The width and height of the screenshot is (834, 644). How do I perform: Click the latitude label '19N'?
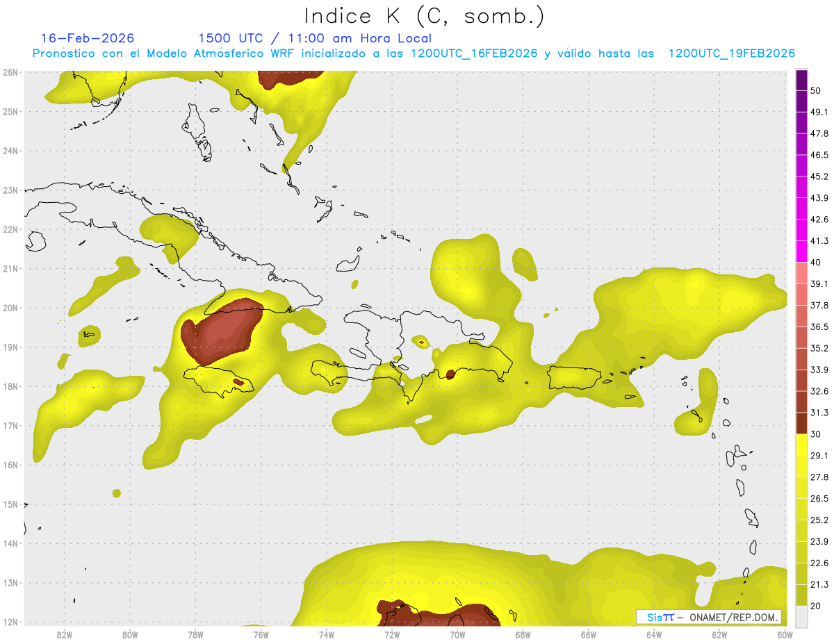point(10,347)
